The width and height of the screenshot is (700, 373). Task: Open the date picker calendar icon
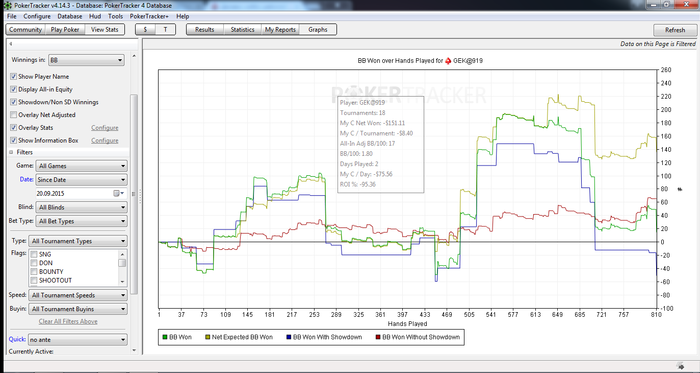(x=118, y=194)
